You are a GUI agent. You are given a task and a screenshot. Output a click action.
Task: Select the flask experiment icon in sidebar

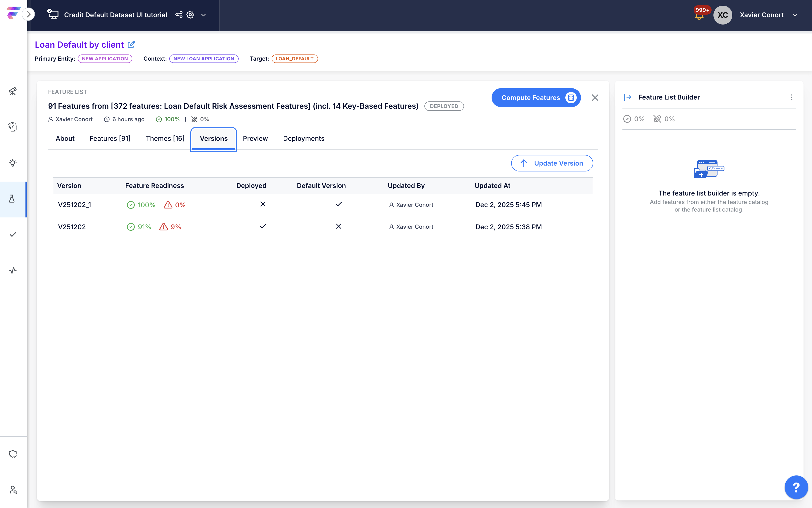(x=12, y=199)
